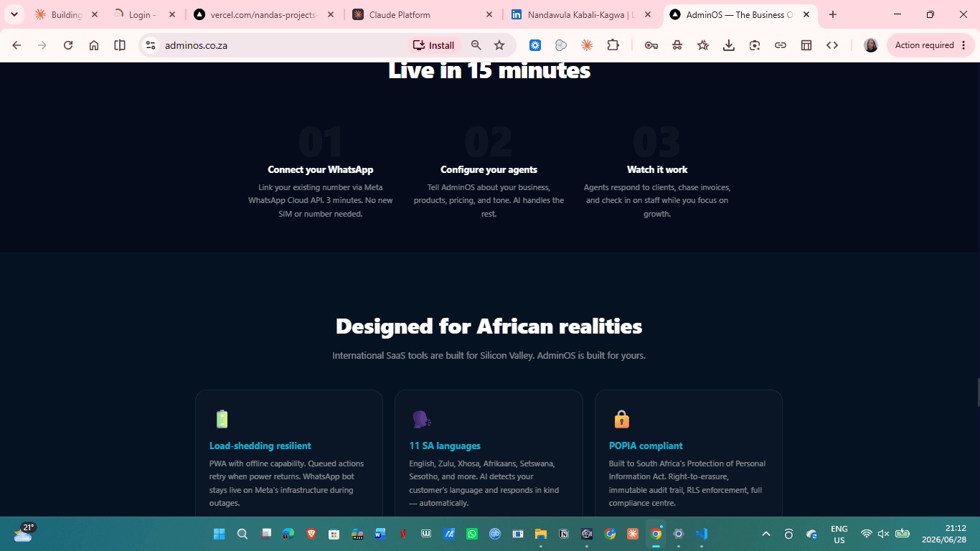980x551 pixels.
Task: Open the Downloads tray
Action: (x=729, y=45)
